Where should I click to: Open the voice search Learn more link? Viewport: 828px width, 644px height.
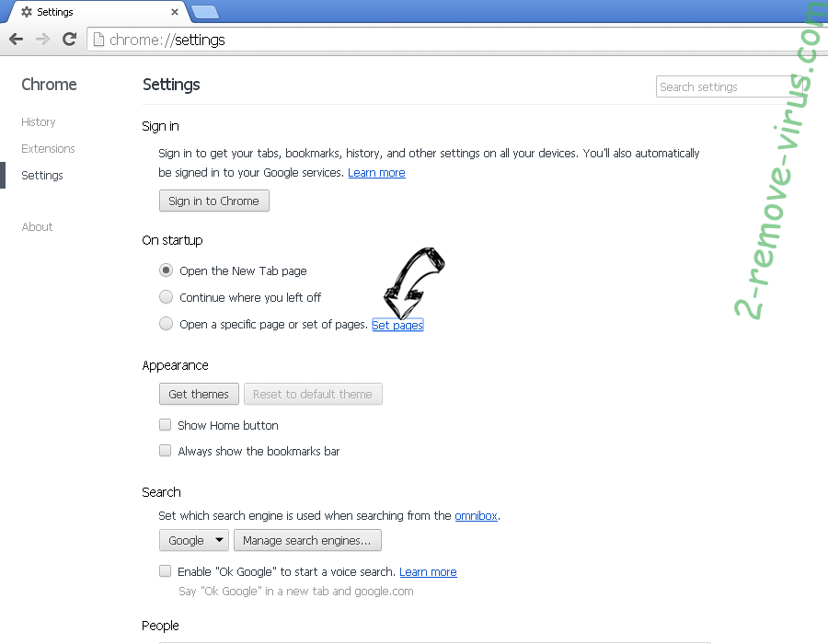[428, 571]
